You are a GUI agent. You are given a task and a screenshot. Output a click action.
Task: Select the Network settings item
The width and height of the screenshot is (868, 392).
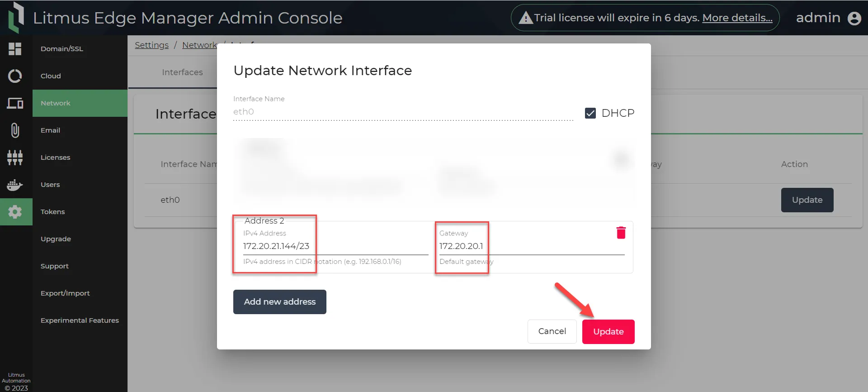80,103
